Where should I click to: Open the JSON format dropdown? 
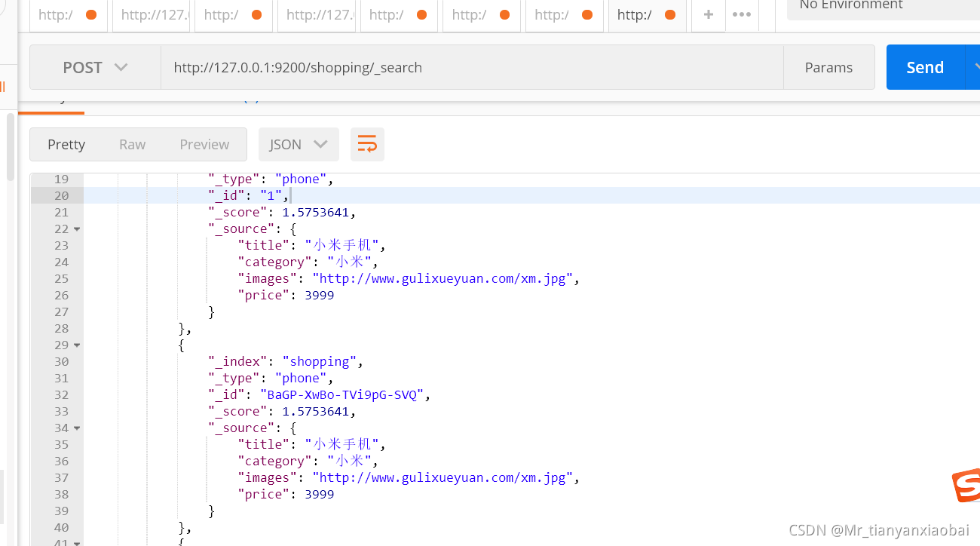tap(299, 144)
